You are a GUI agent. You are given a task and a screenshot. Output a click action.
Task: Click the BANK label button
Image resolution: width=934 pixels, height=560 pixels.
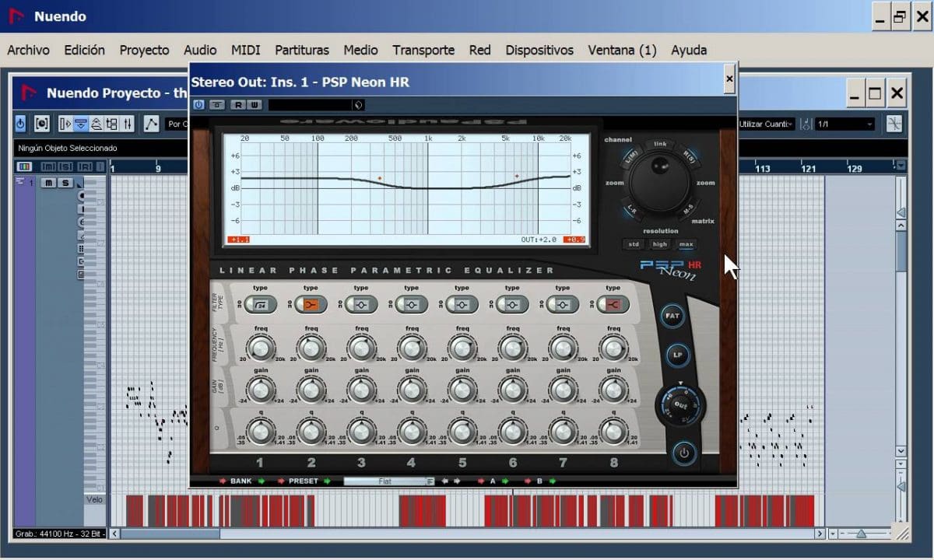tap(241, 481)
